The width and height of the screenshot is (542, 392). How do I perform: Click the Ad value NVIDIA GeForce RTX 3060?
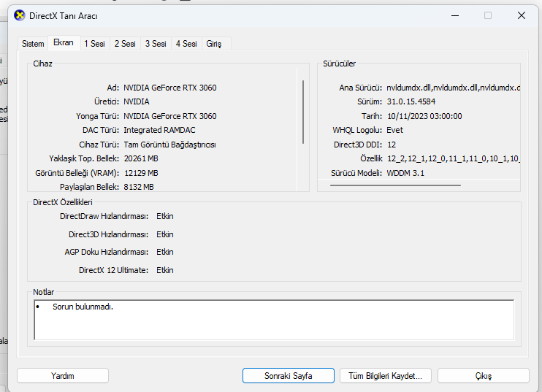click(x=170, y=88)
